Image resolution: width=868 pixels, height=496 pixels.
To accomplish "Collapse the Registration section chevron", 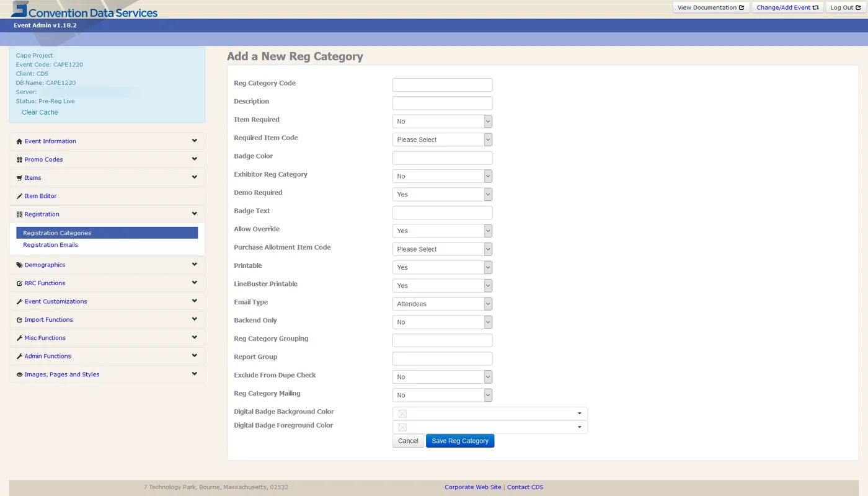I will pyautogui.click(x=195, y=214).
